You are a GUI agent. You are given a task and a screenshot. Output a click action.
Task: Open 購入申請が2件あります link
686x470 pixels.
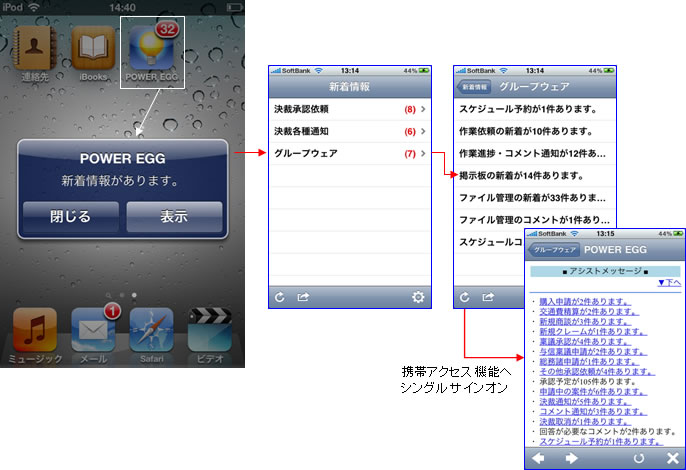pos(585,302)
